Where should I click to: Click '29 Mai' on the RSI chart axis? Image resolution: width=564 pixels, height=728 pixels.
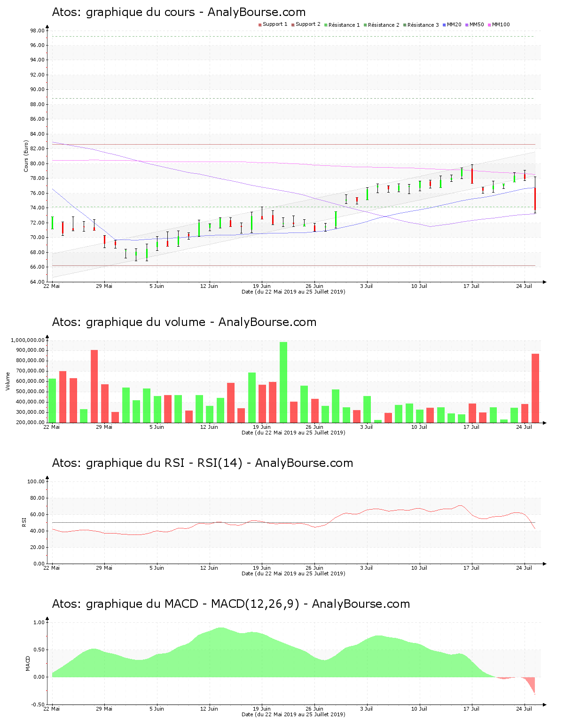point(104,567)
